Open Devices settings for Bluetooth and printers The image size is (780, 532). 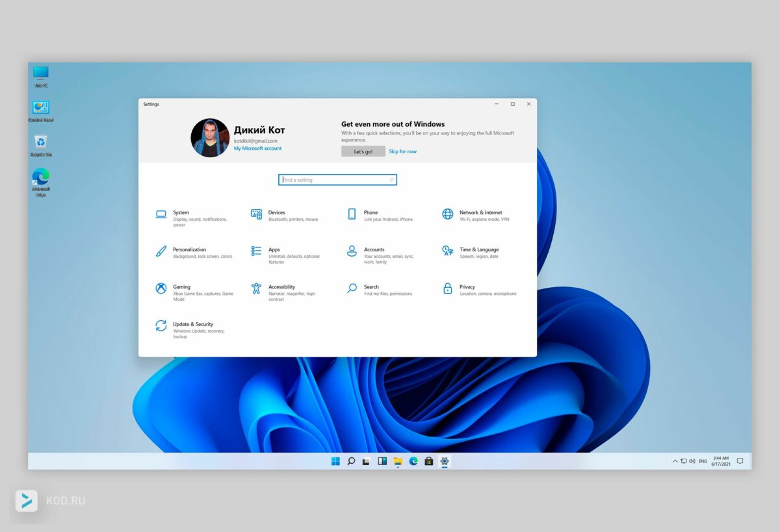coord(285,216)
